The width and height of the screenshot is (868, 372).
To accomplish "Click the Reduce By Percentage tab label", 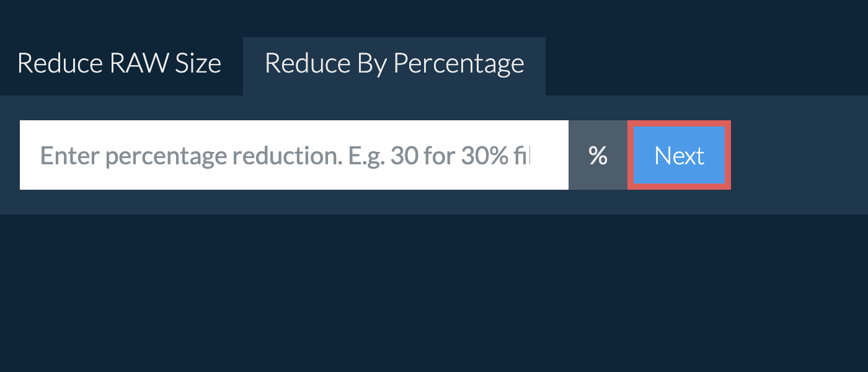I will (x=394, y=64).
